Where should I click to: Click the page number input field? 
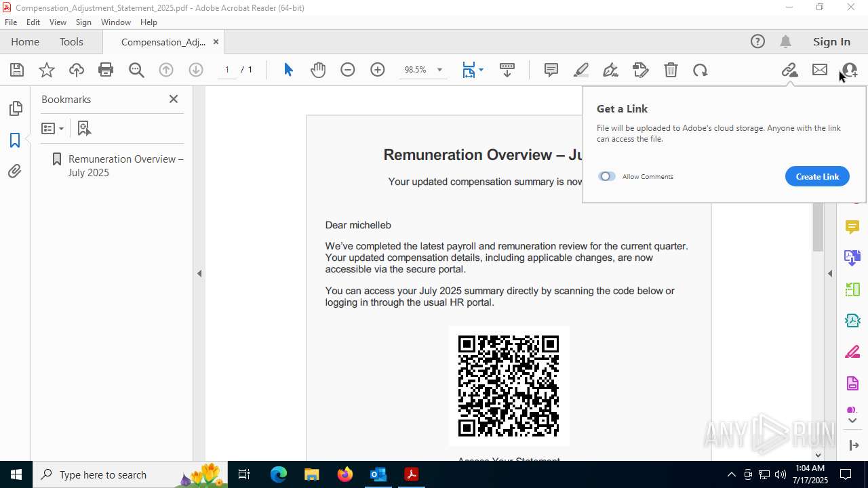(x=227, y=70)
